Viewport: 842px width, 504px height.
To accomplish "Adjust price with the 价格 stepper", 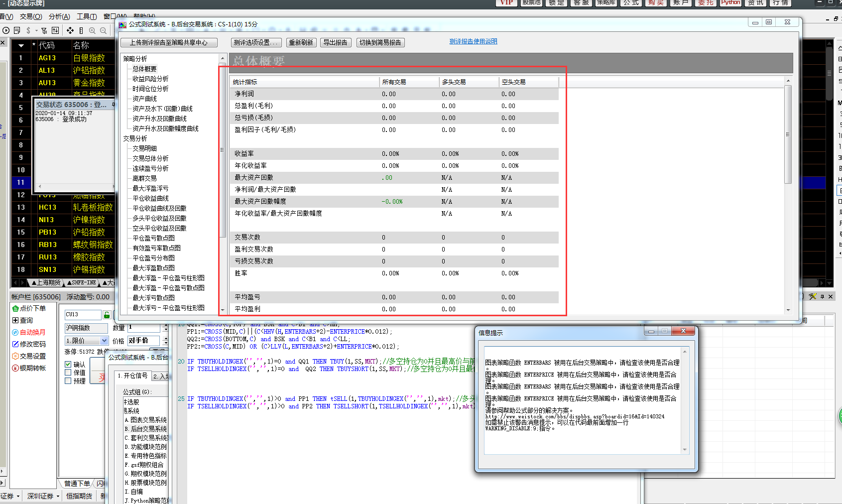I will (x=165, y=341).
